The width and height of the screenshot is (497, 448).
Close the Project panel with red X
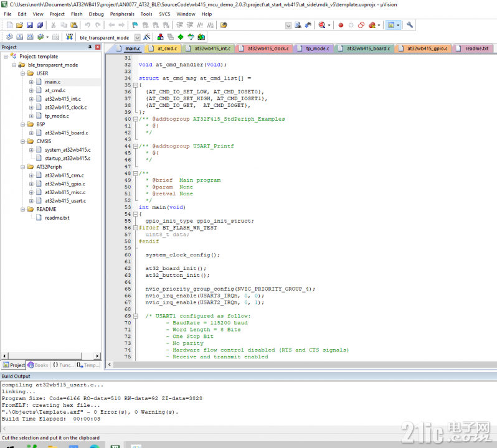pos(98,47)
